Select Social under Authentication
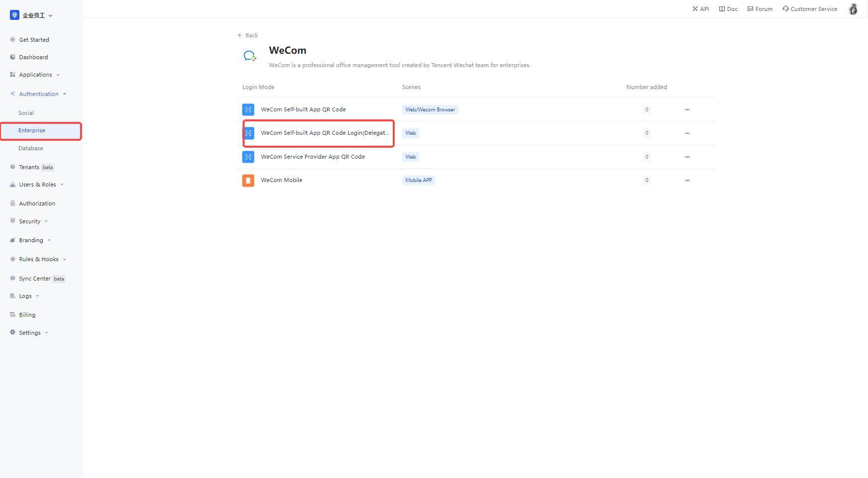Viewport: 868px width, 478px height. pos(26,113)
